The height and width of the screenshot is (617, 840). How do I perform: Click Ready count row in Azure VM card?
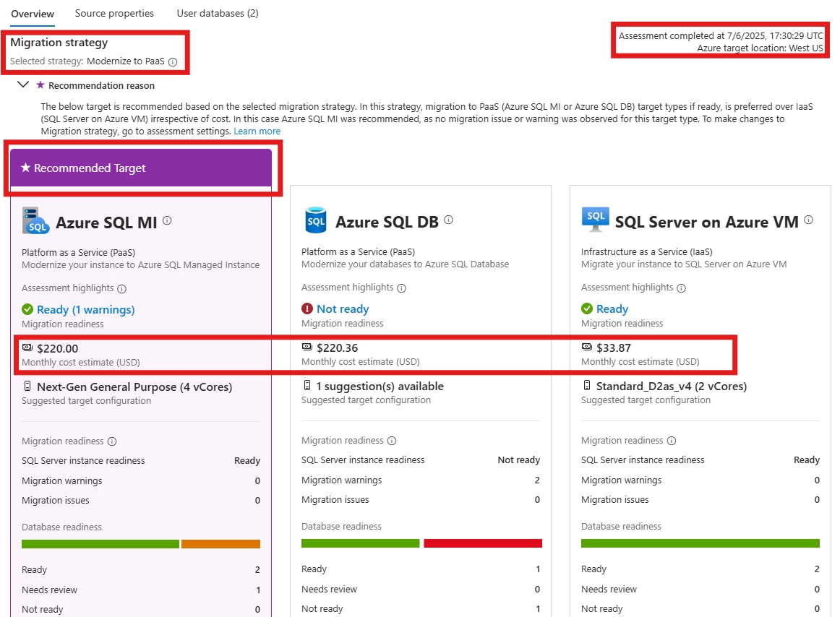pos(700,569)
